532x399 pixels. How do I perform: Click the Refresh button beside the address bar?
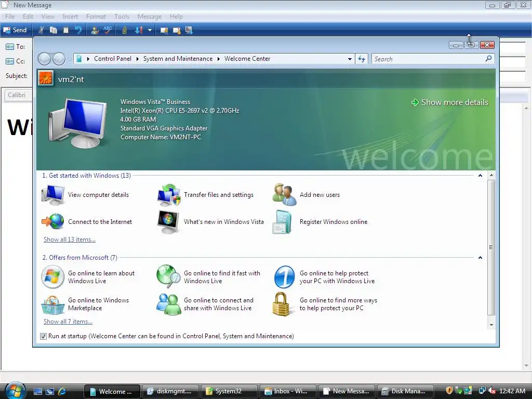(362, 59)
